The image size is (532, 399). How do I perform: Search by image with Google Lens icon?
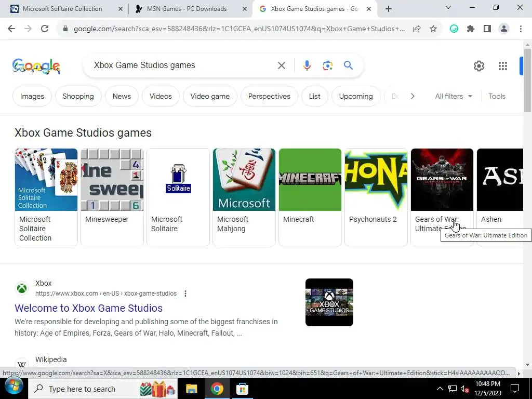click(328, 65)
